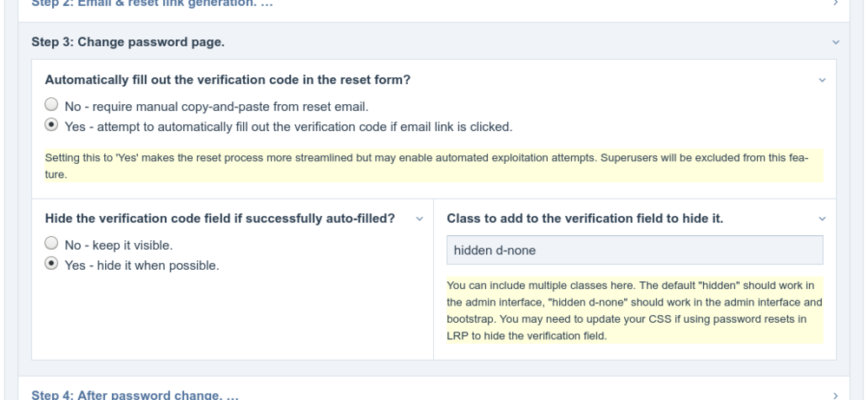Choose 'No - keep it visible' radio option
The image size is (868, 400).
(x=51, y=246)
